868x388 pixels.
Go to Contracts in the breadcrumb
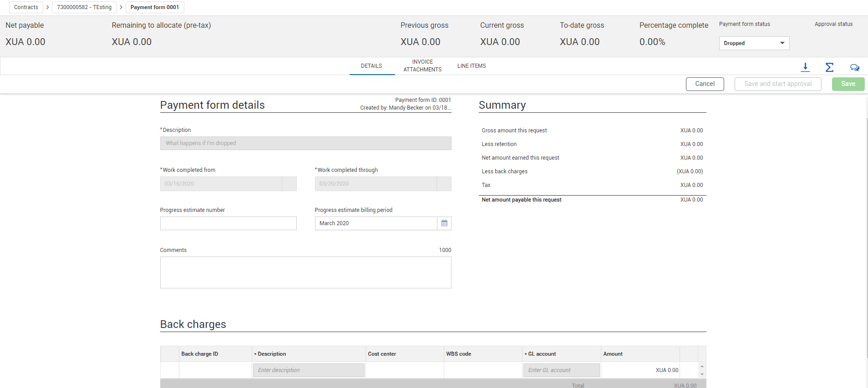(26, 7)
